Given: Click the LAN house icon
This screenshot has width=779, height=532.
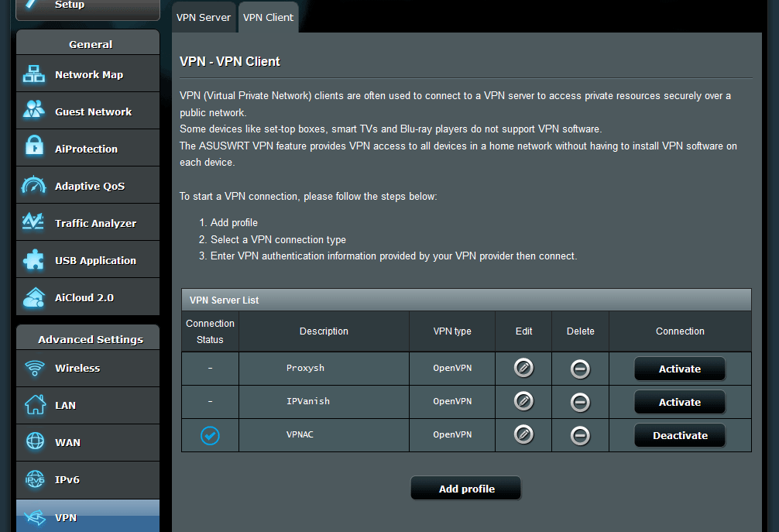Looking at the screenshot, I should [x=35, y=405].
